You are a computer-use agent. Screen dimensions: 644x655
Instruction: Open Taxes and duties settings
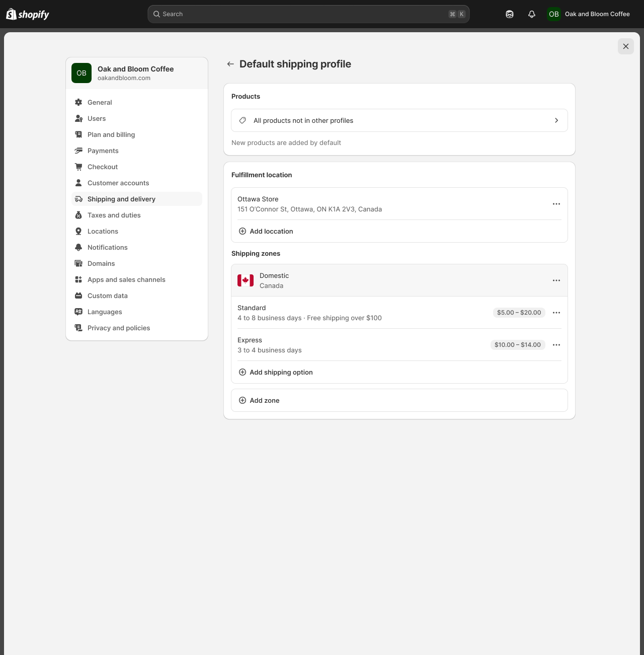point(137,215)
